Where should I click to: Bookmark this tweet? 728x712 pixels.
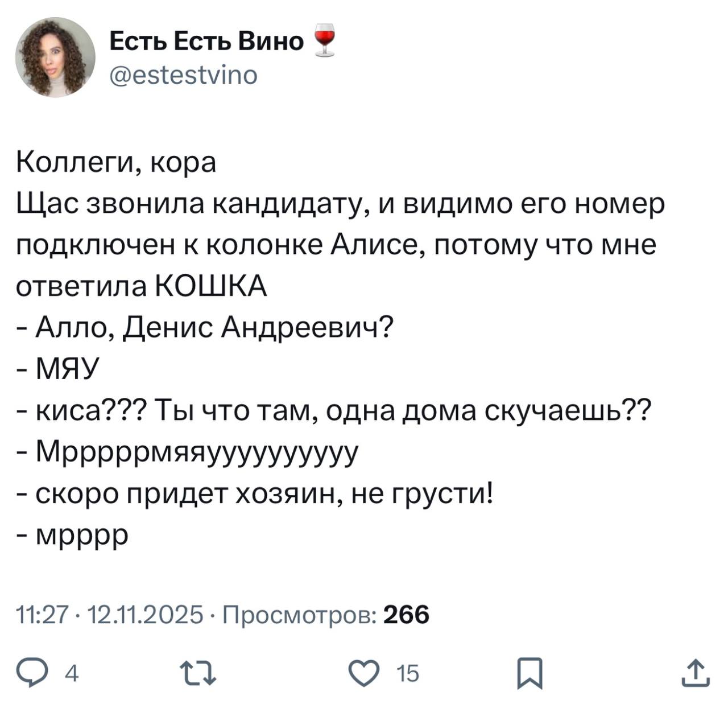pyautogui.click(x=531, y=673)
